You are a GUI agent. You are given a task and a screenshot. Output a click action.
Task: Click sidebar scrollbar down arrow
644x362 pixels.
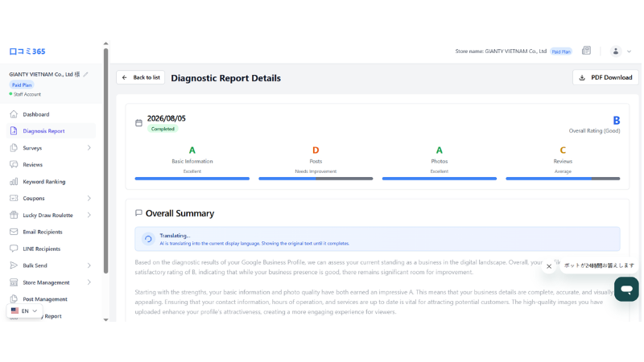[x=106, y=319]
